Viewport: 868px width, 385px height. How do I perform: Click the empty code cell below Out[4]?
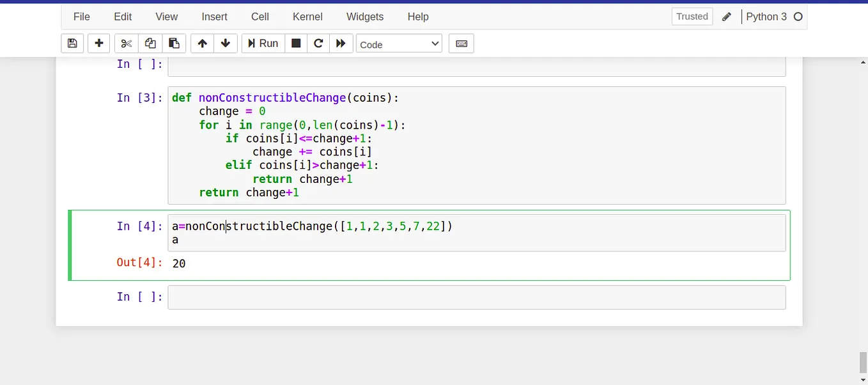[x=476, y=297]
